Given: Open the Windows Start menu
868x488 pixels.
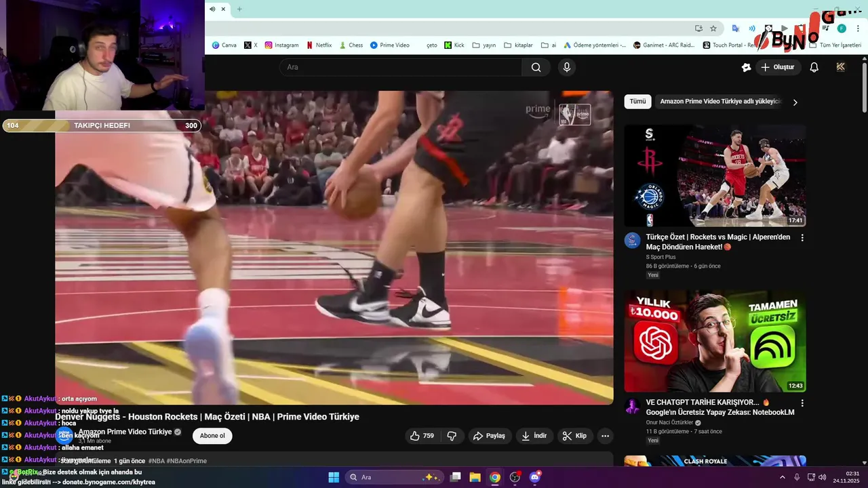Looking at the screenshot, I should tap(334, 477).
